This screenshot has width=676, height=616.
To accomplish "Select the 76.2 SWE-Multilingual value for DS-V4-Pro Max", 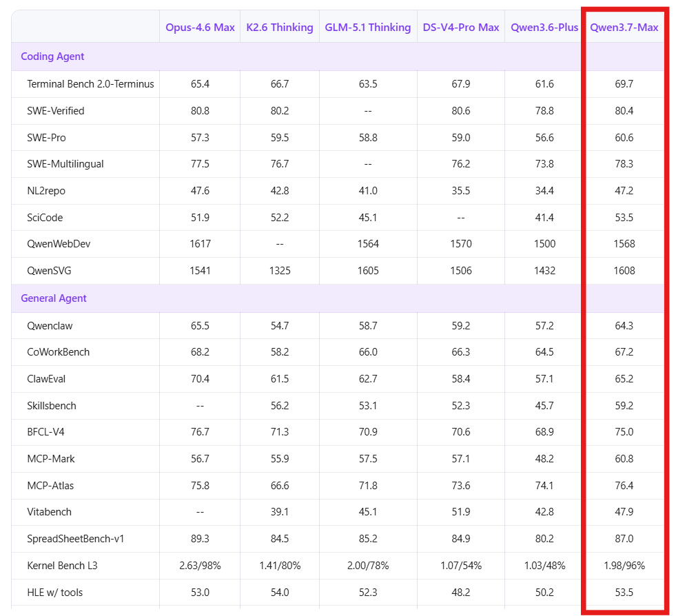I will (461, 164).
